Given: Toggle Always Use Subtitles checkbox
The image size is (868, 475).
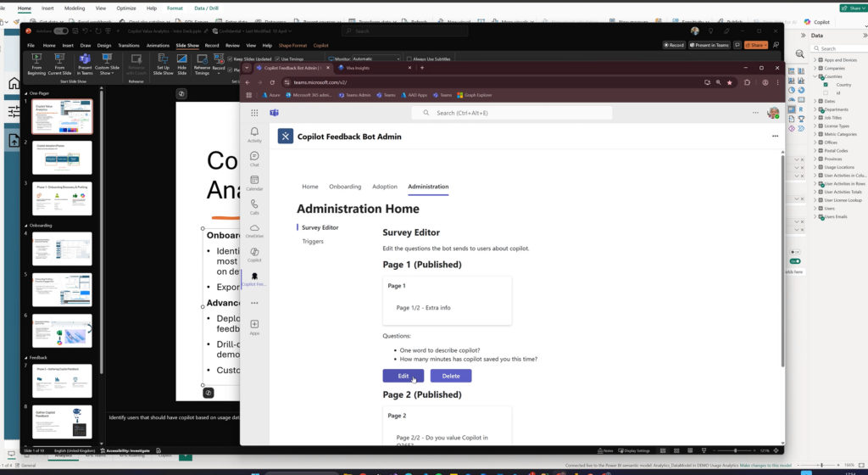Looking at the screenshot, I should point(409,59).
